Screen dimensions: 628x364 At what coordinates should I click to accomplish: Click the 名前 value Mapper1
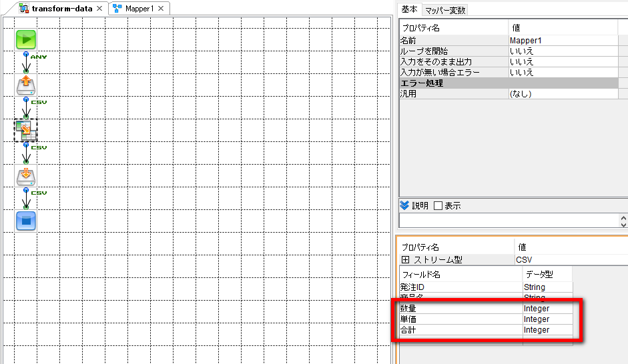click(x=563, y=41)
